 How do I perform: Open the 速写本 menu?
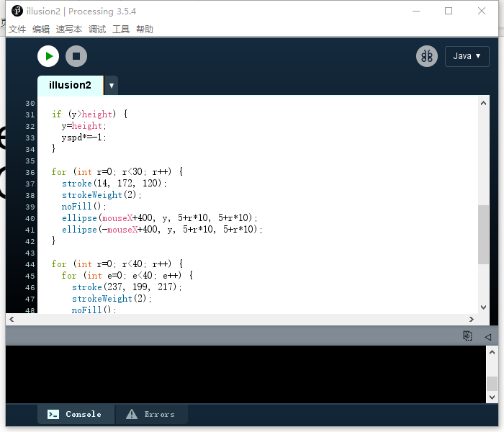(69, 30)
